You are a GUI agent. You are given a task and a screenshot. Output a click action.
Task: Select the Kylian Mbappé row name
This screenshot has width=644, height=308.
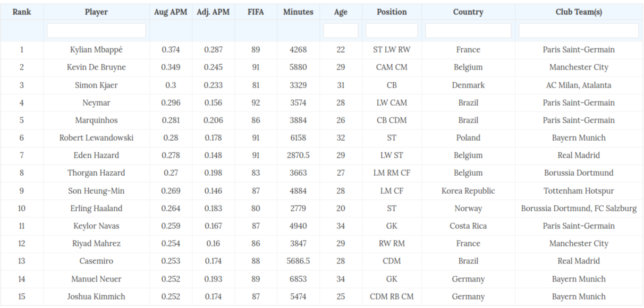point(96,50)
